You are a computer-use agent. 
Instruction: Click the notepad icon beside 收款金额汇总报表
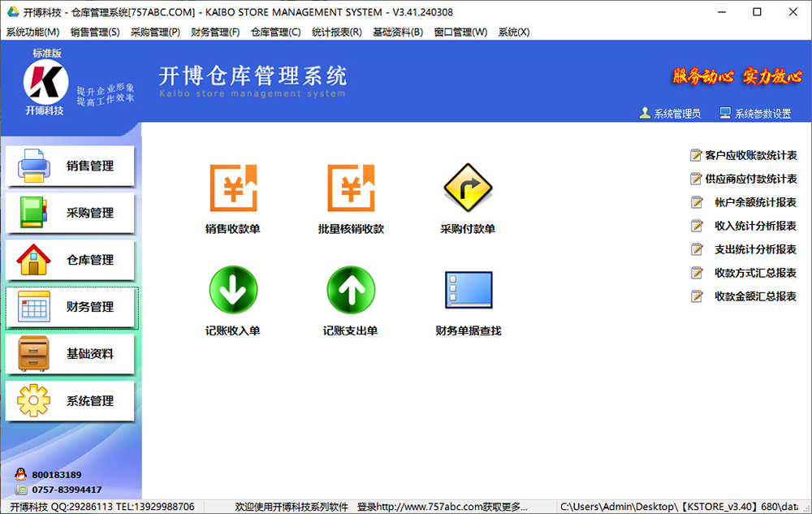[x=697, y=296]
